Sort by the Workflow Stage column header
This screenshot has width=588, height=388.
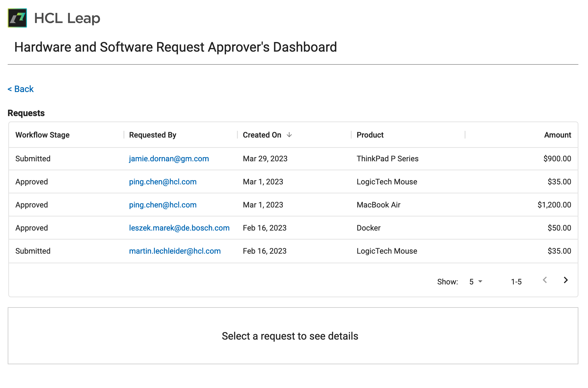pos(43,135)
